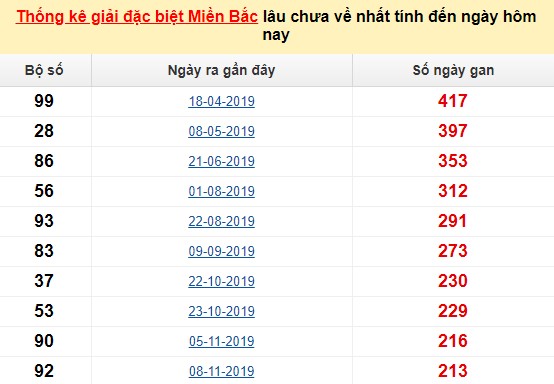This screenshot has width=554, height=384.
Task: Open the date link 08-11-2019
Action: pyautogui.click(x=222, y=372)
